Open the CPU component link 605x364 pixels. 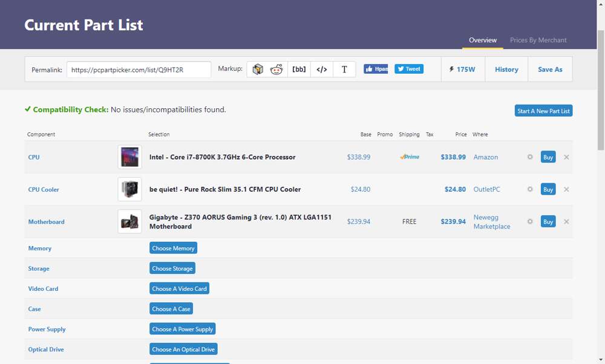point(34,157)
